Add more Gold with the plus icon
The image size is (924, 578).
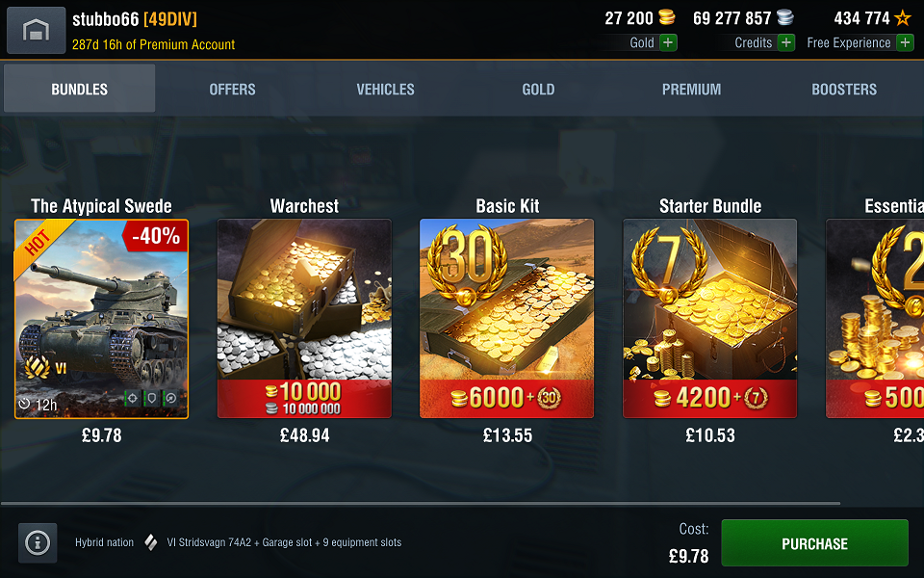(668, 42)
